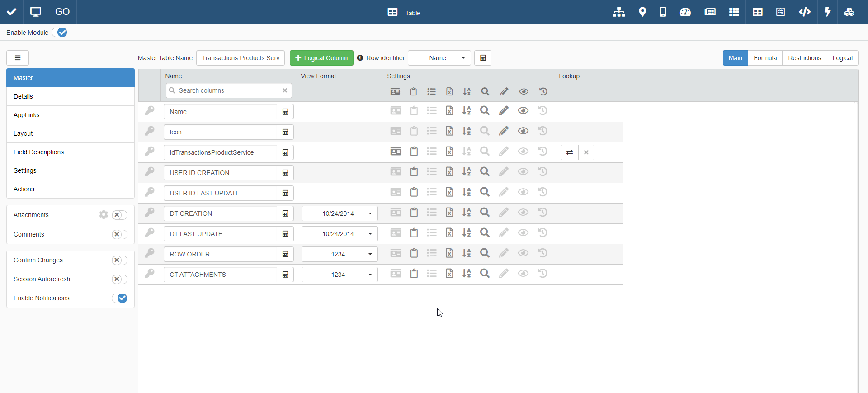Turn on the Comments toggle
The height and width of the screenshot is (393, 868).
(120, 234)
